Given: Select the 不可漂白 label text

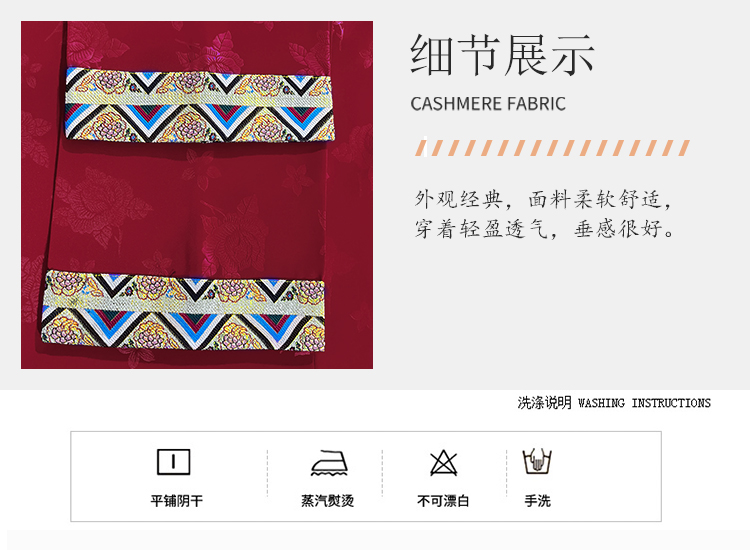Looking at the screenshot, I should click(x=443, y=501).
